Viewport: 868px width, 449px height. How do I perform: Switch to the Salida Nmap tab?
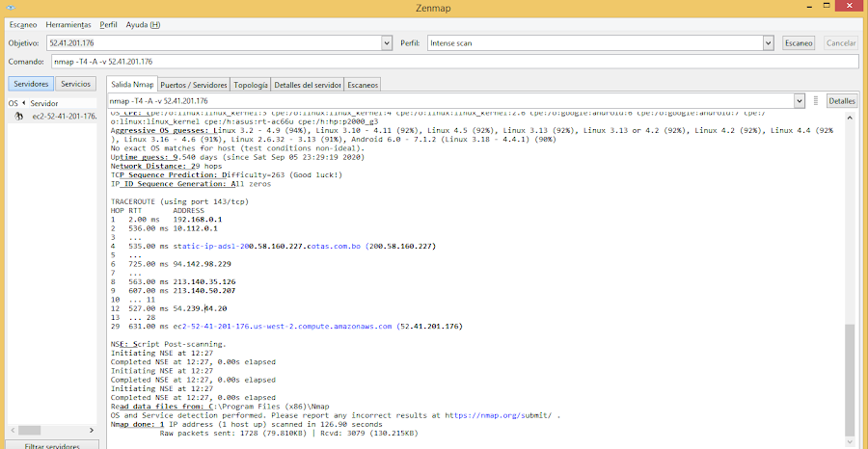pos(132,84)
